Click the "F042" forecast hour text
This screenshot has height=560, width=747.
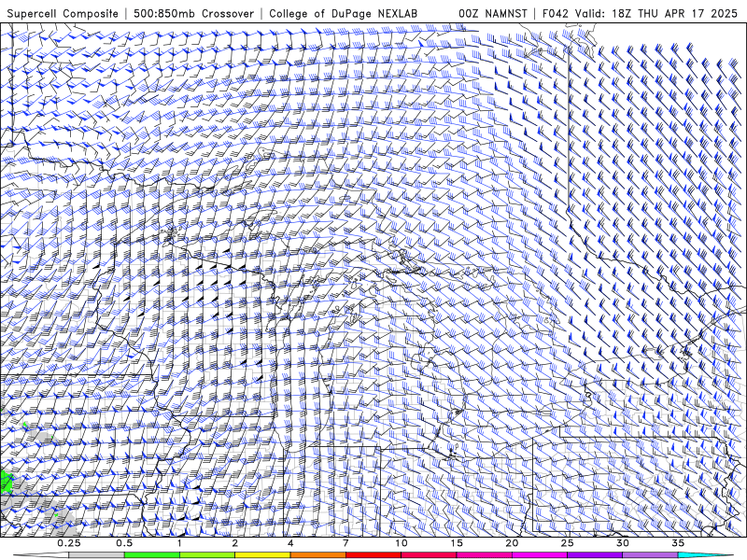pyautogui.click(x=556, y=13)
